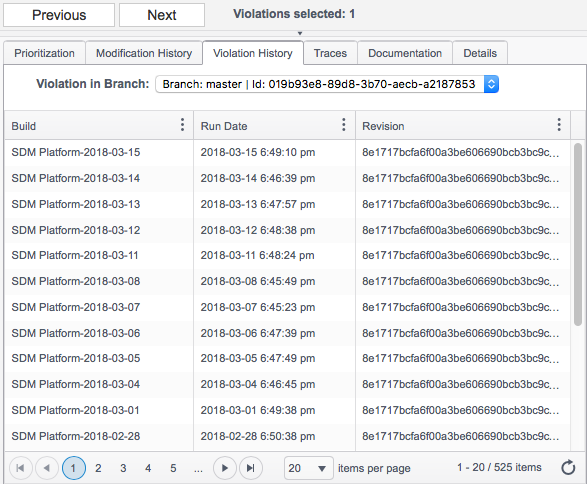Go to next page arrow

click(x=225, y=468)
